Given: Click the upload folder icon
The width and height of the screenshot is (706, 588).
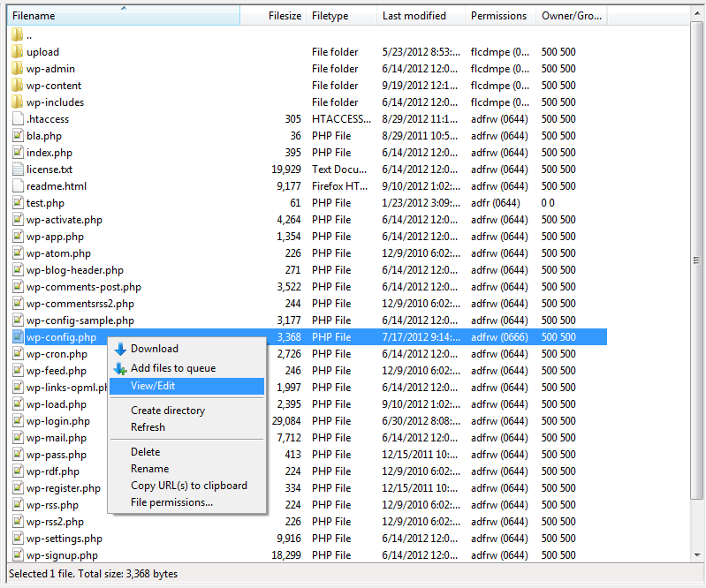Looking at the screenshot, I should pyautogui.click(x=17, y=52).
